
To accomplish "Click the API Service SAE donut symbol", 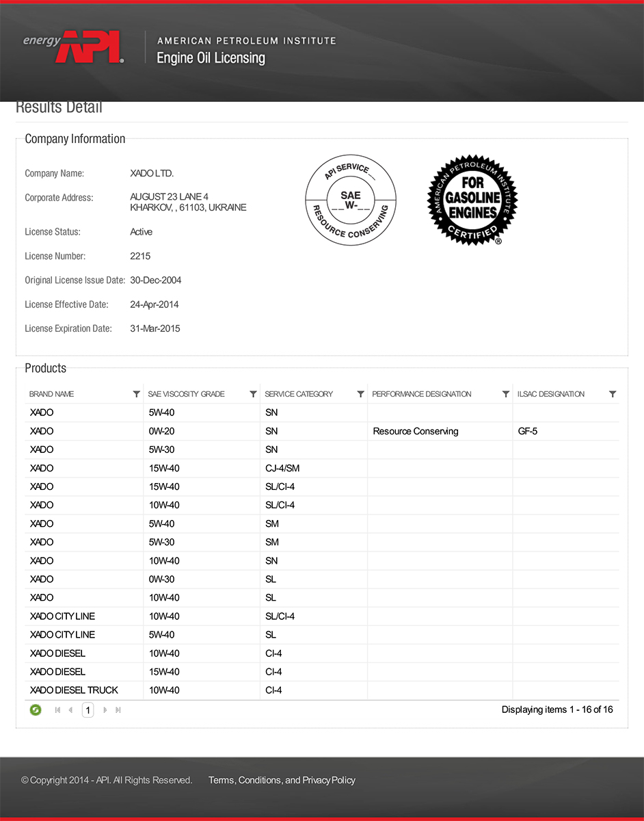I will 351,200.
